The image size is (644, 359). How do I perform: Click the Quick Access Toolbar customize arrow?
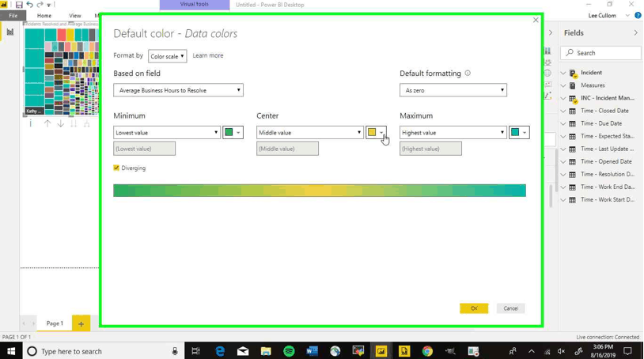49,5
